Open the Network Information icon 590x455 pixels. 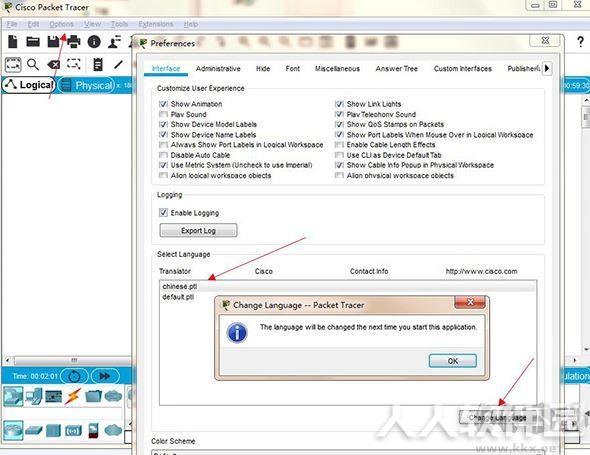tap(94, 41)
